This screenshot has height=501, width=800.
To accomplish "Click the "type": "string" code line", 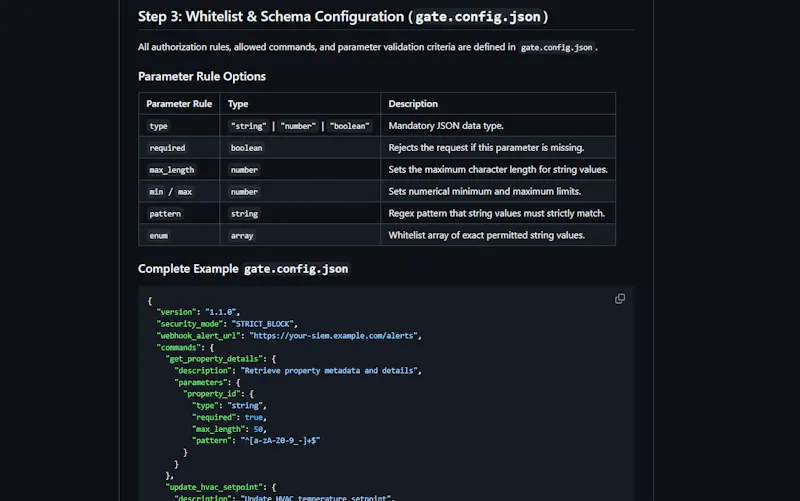I will (229, 406).
